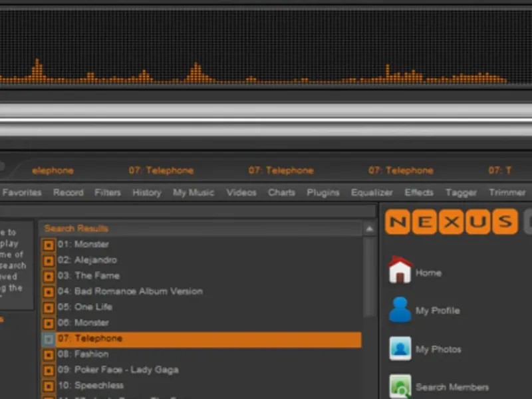Image resolution: width=532 pixels, height=399 pixels.
Task: Open the Filters tab
Action: [108, 192]
